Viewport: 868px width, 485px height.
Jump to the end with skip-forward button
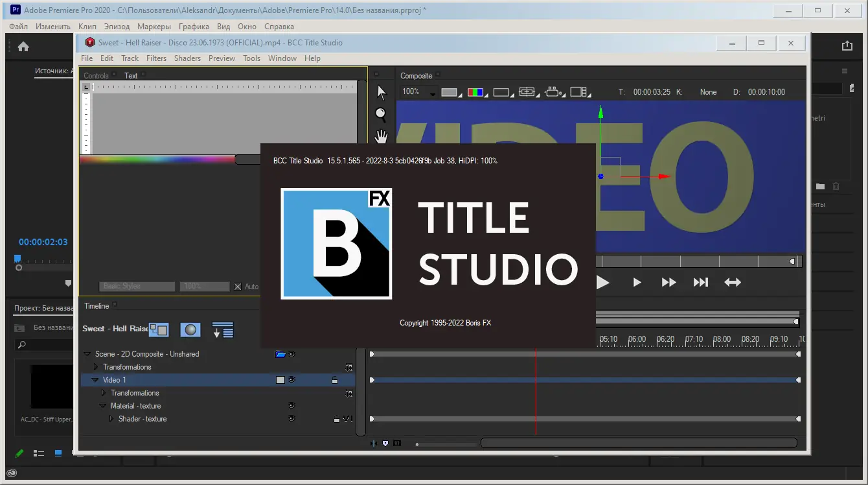tap(701, 283)
